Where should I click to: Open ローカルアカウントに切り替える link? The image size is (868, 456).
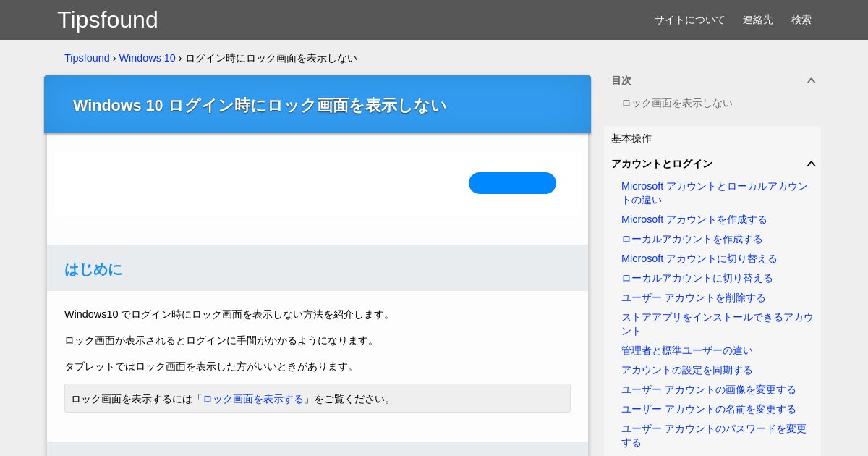697,278
